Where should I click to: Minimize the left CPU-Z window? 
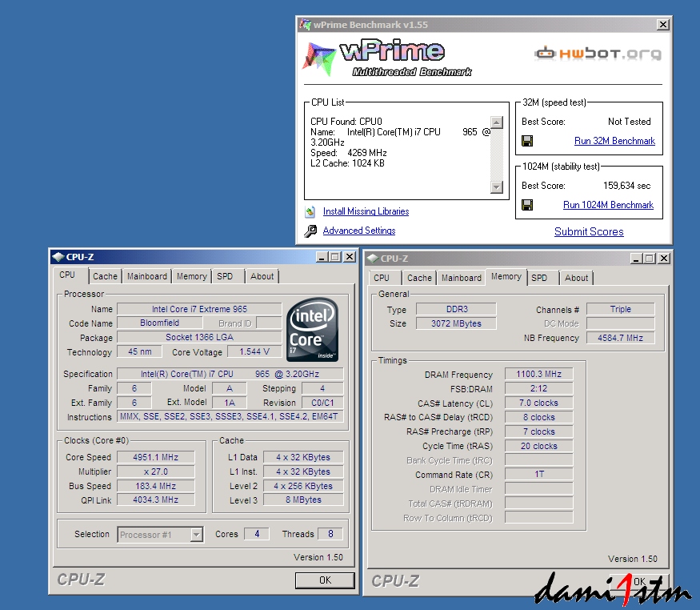[x=322, y=257]
